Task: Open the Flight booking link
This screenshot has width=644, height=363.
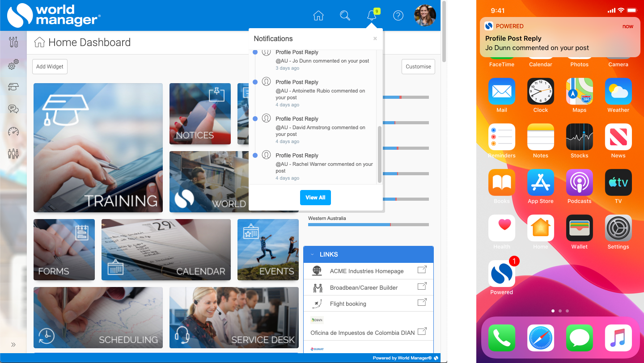Action: pyautogui.click(x=347, y=304)
